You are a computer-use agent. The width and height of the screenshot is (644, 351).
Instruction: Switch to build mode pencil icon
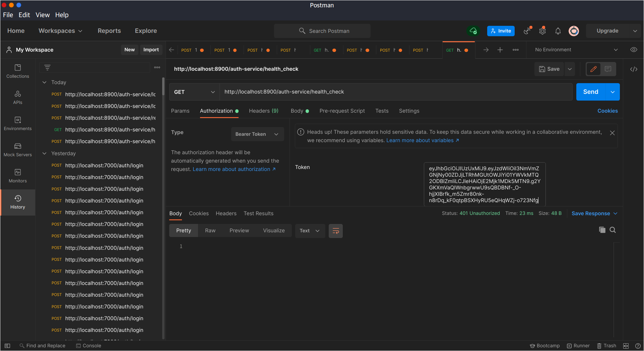click(593, 69)
